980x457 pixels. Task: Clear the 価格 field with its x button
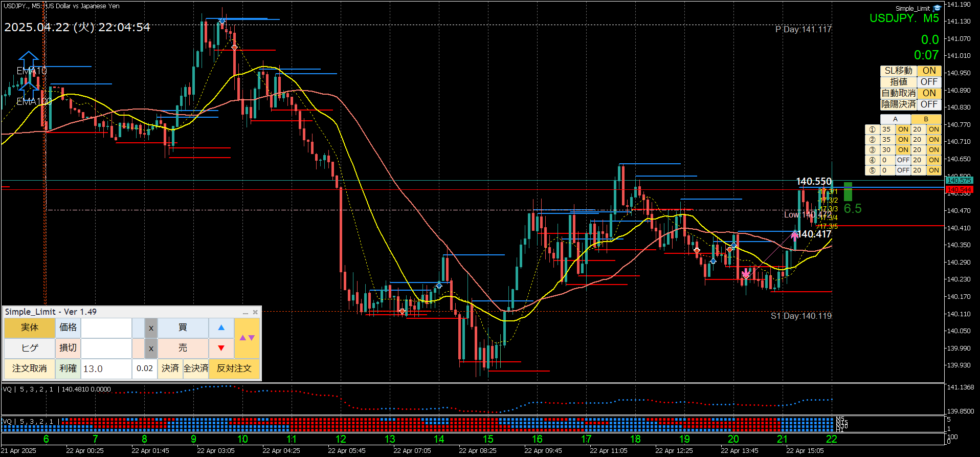coord(151,328)
